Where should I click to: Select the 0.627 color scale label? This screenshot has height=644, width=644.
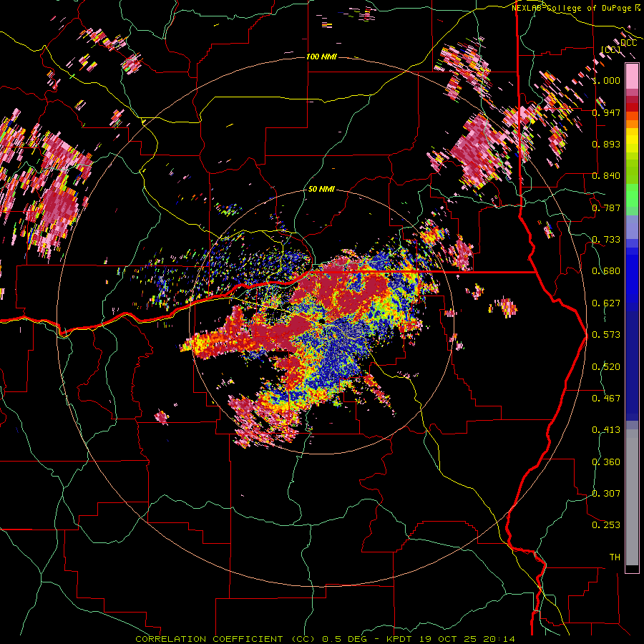coord(606,303)
